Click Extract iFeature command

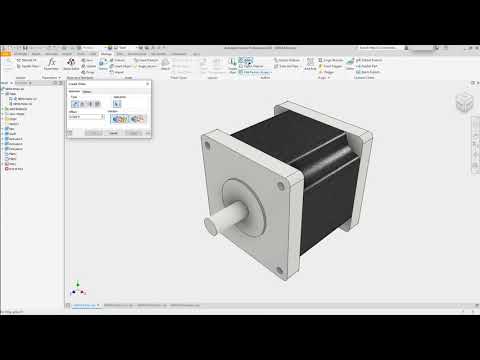click(251, 66)
